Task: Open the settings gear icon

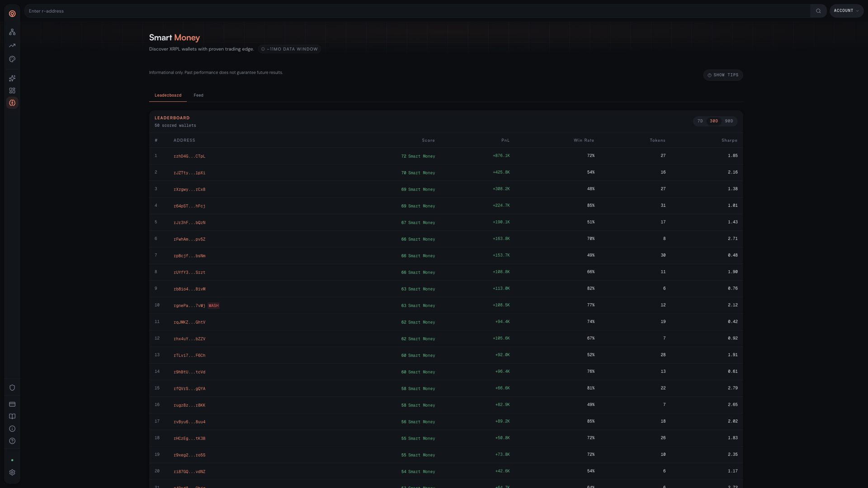Action: [x=12, y=472]
